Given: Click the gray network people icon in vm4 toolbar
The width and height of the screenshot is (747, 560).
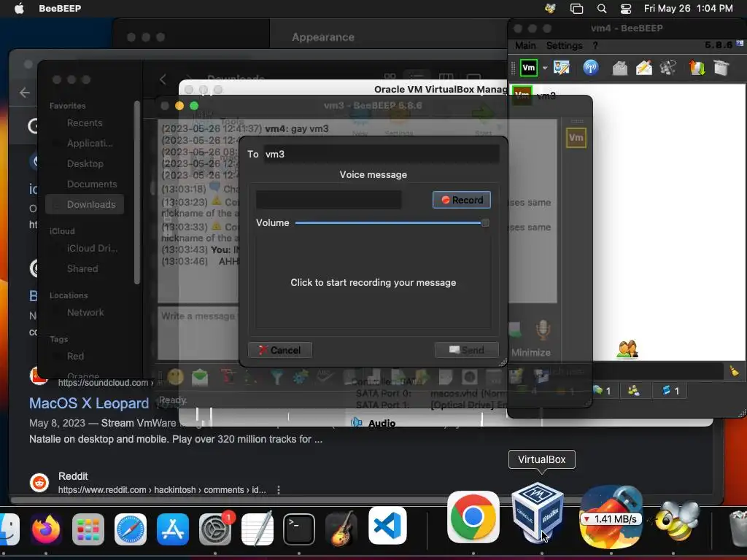Looking at the screenshot, I should pyautogui.click(x=668, y=68).
